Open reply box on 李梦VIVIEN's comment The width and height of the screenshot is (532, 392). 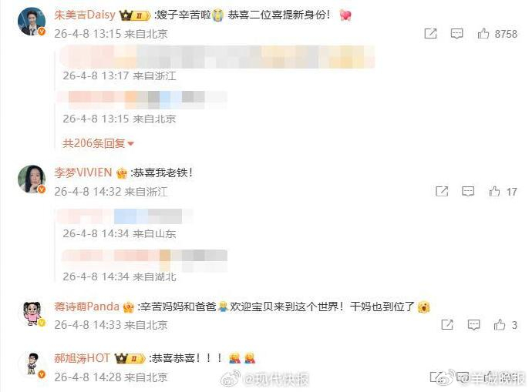[x=468, y=192]
